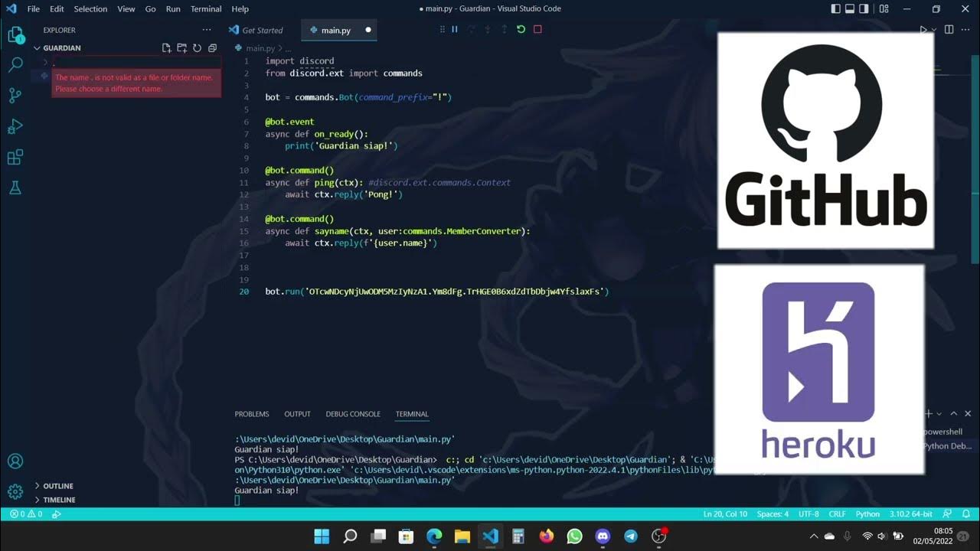Change encoding via UTF-8
This screenshot has width=980, height=551.
[x=808, y=514]
